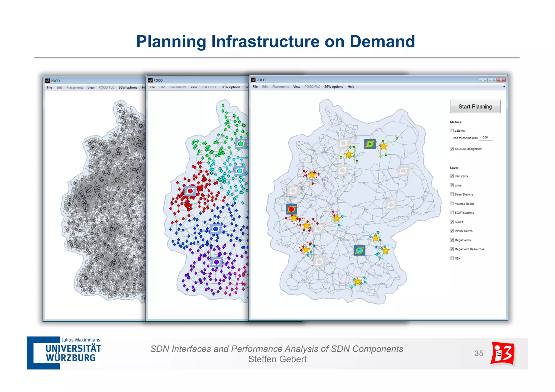Click the Red threshold (km) label
Image resolution: width=555 pixels, height=392 pixels.
click(x=465, y=138)
